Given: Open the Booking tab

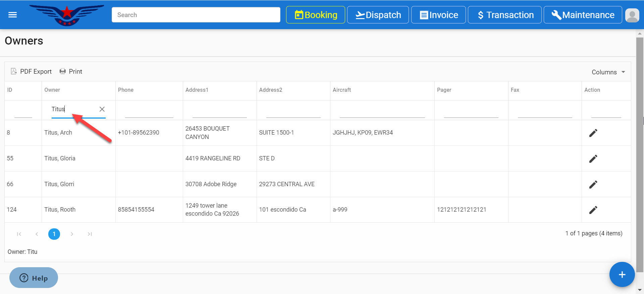Looking at the screenshot, I should pos(315,15).
